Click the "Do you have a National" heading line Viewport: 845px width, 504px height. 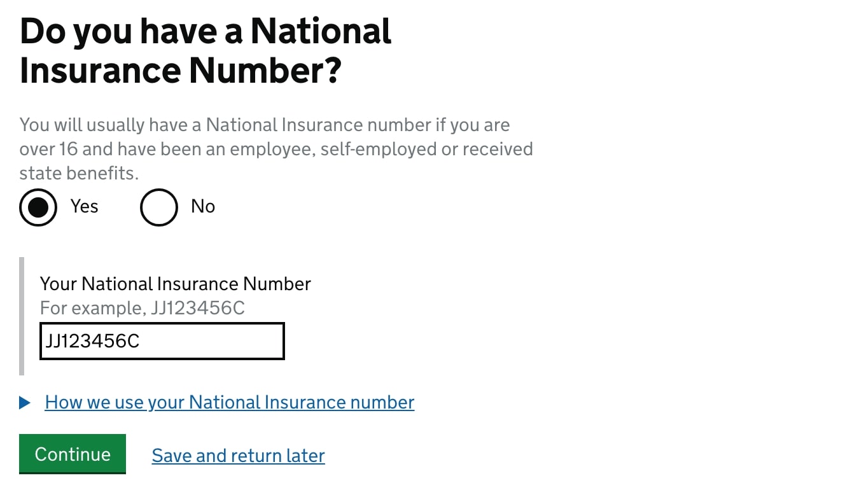coord(206,31)
